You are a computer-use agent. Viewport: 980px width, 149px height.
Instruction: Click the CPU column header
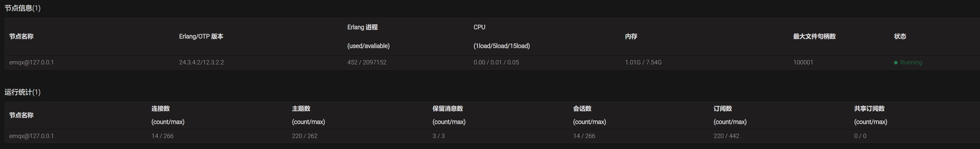pos(479,27)
